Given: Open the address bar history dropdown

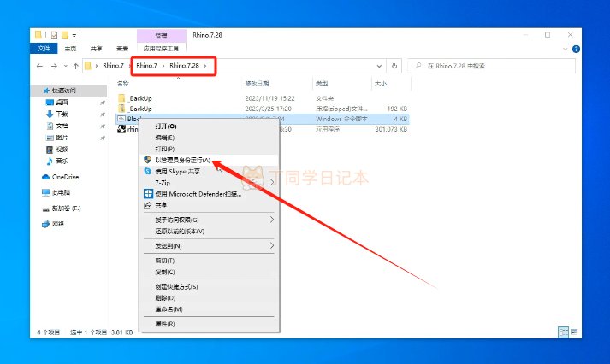Looking at the screenshot, I should [x=379, y=66].
